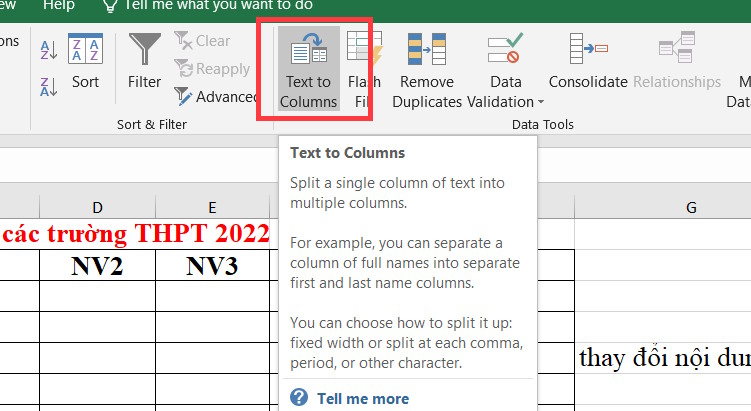Sort ascending with A to Z icon

(49, 49)
